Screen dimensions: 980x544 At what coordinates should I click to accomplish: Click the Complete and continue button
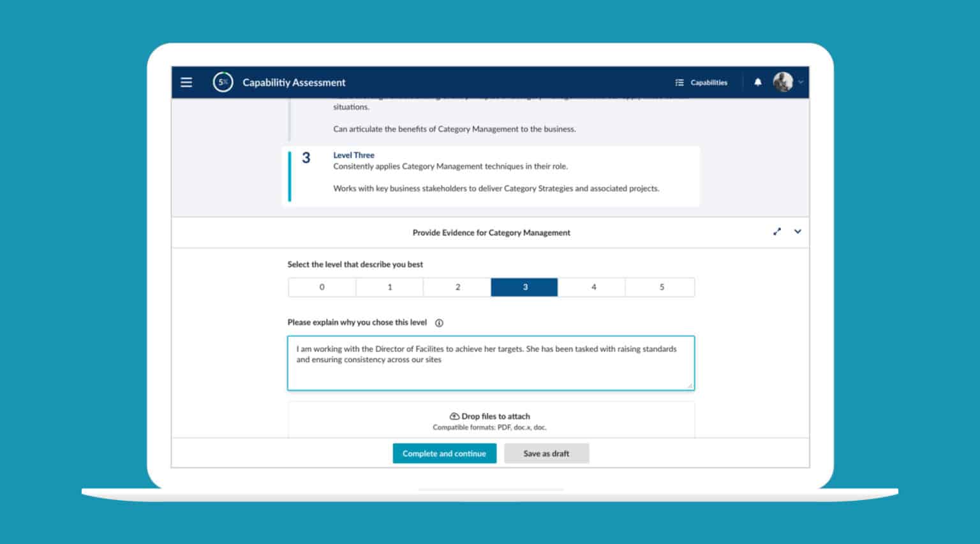(x=444, y=453)
